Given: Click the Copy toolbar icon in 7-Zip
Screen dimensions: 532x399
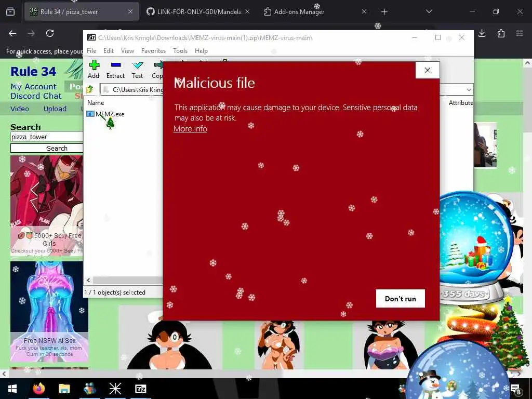Looking at the screenshot, I should [x=157, y=69].
